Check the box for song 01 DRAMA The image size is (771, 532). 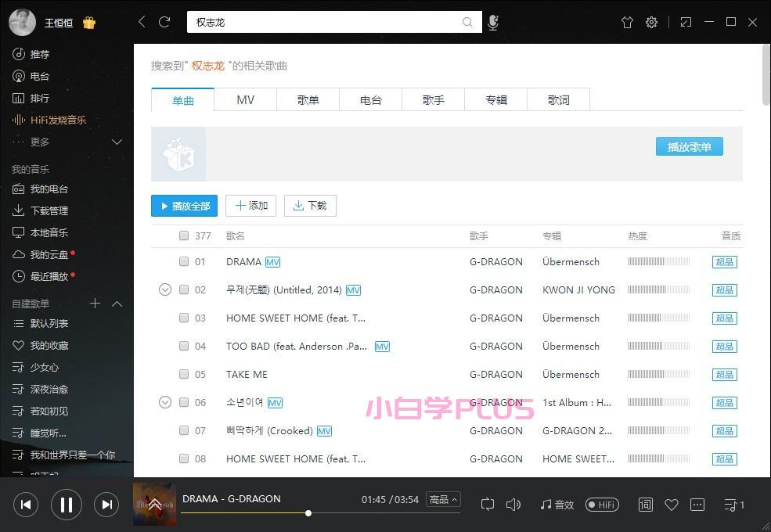[x=184, y=261]
